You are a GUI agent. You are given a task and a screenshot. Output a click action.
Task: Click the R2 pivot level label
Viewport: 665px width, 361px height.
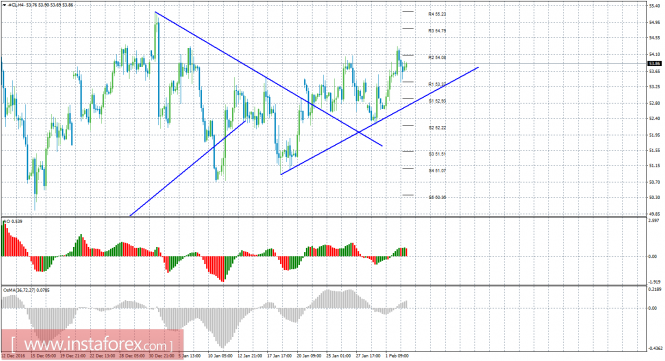[437, 57]
